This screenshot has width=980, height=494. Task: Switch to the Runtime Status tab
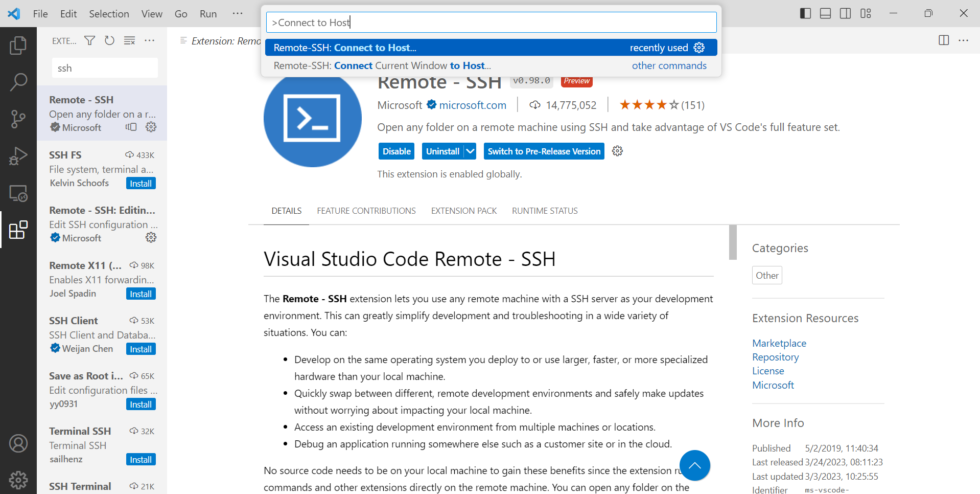545,211
